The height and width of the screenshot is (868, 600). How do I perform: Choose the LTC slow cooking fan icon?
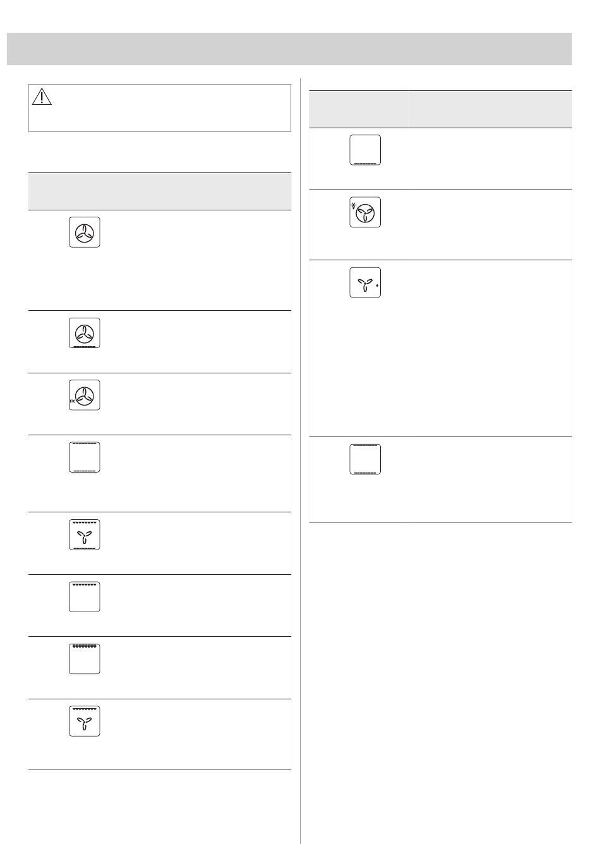(85, 395)
